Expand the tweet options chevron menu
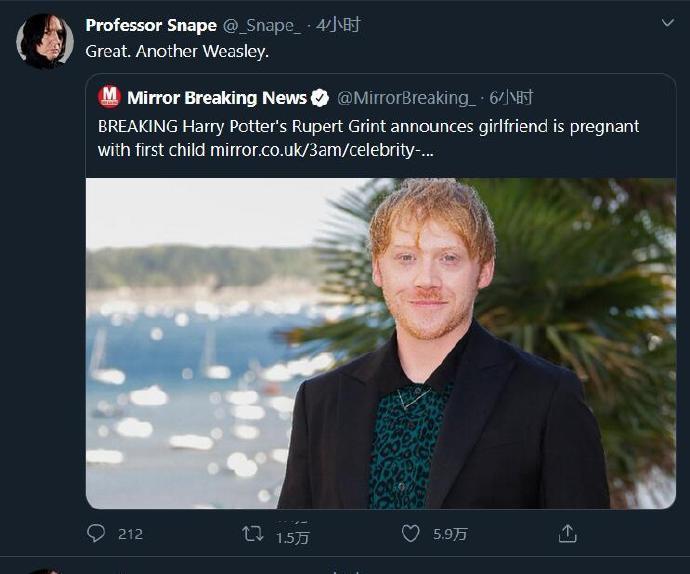 (668, 23)
